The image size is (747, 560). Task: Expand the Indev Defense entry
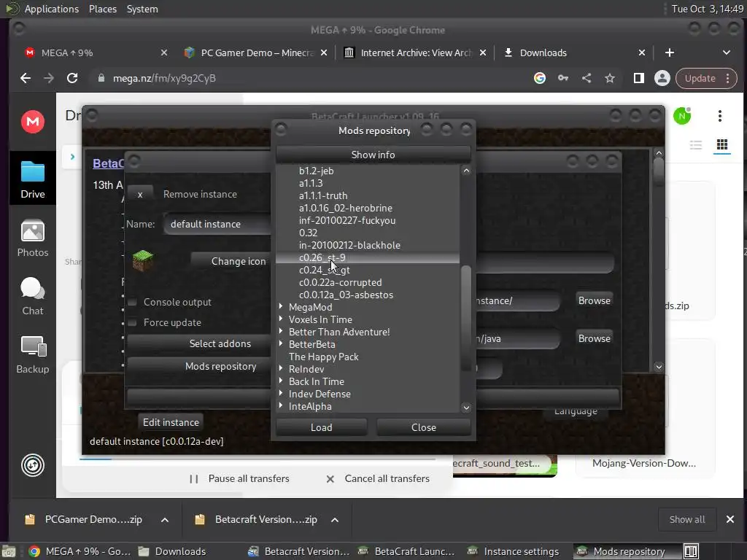click(x=281, y=393)
